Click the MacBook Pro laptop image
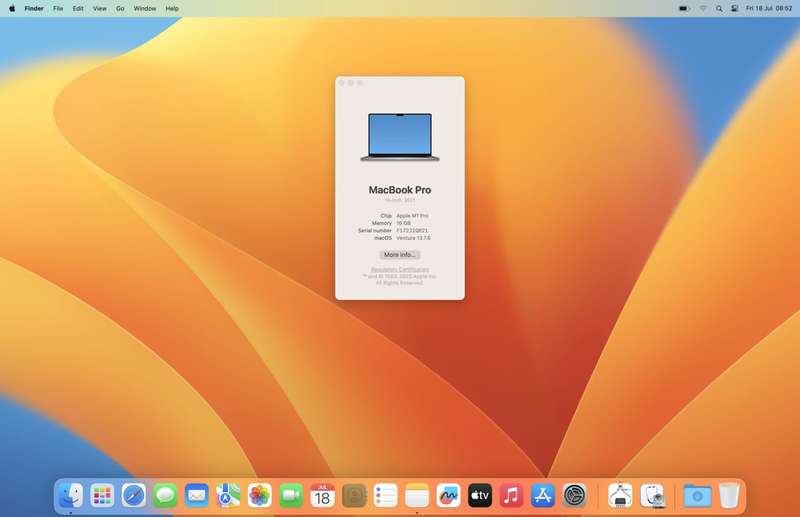This screenshot has height=517, width=800. 400,137
